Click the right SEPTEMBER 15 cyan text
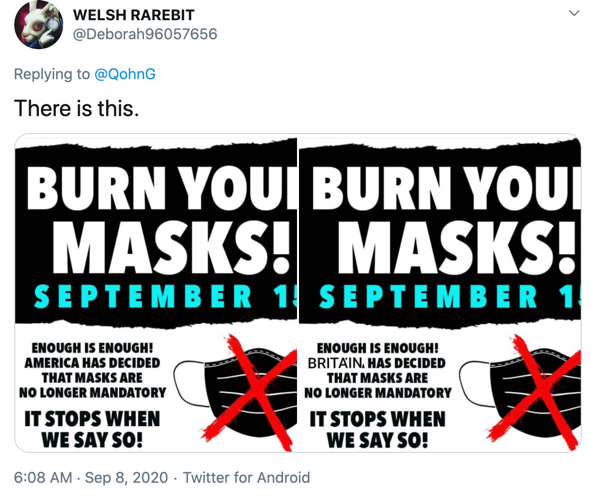Viewport: 591px width, 499px height. 450,296
